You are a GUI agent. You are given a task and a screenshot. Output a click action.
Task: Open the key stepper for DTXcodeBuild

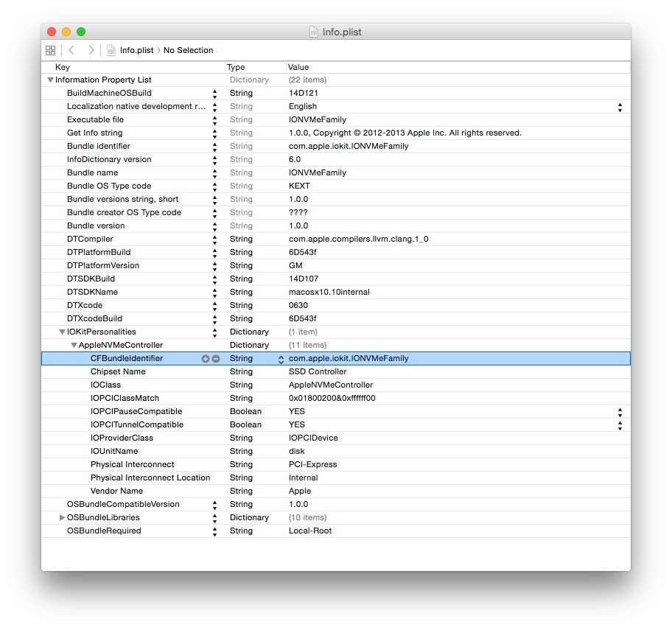[x=214, y=320]
